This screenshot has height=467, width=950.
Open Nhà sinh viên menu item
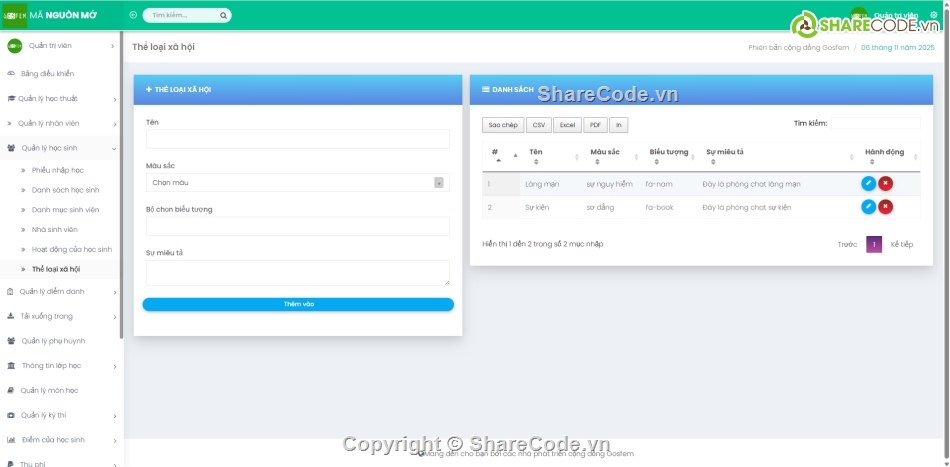coord(55,230)
